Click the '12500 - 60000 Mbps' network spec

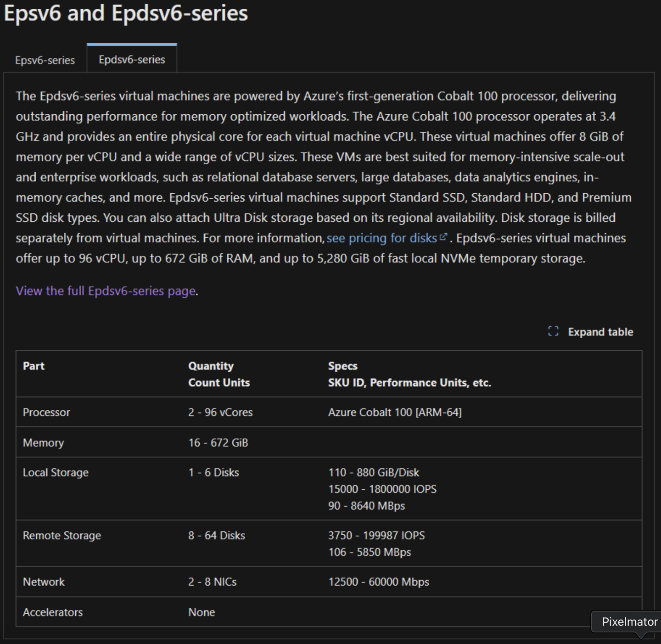379,582
